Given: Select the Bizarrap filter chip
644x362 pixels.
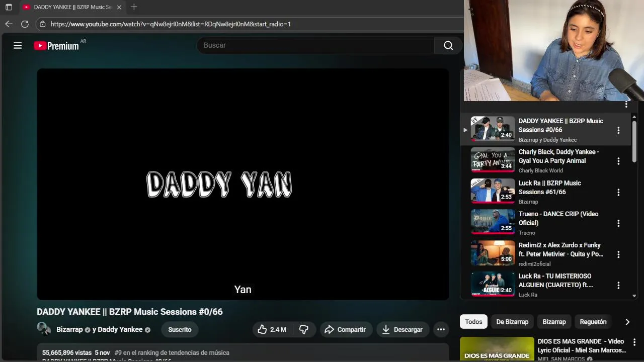Looking at the screenshot, I should coord(554,322).
